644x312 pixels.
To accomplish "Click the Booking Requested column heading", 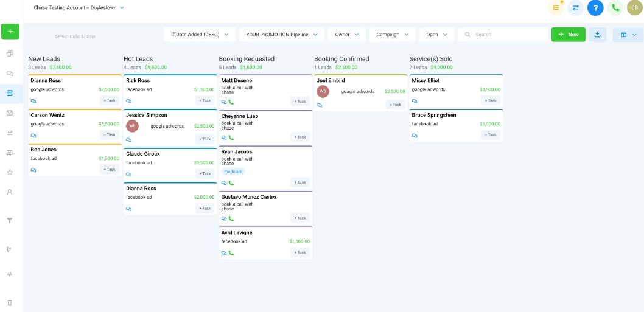I will (x=247, y=59).
